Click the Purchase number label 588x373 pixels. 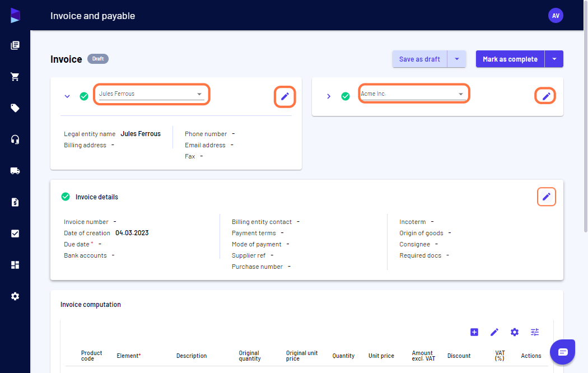pyautogui.click(x=257, y=267)
